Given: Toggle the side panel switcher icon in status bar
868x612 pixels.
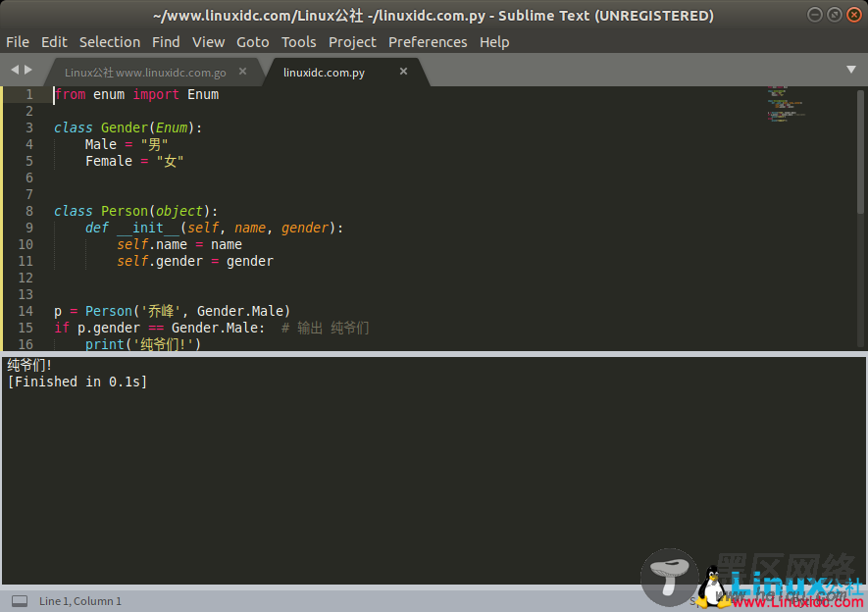Looking at the screenshot, I should [20, 601].
